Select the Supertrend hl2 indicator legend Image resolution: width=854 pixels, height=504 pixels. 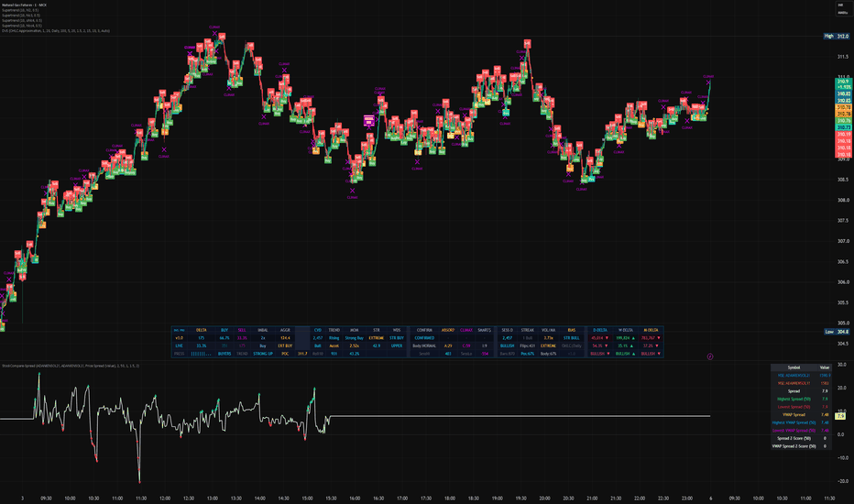click(x=20, y=10)
